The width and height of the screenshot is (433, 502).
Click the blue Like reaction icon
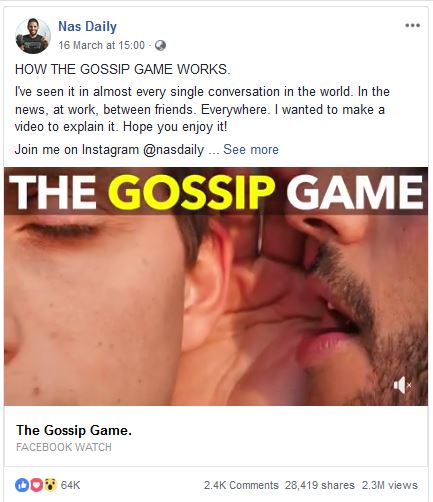(22, 485)
